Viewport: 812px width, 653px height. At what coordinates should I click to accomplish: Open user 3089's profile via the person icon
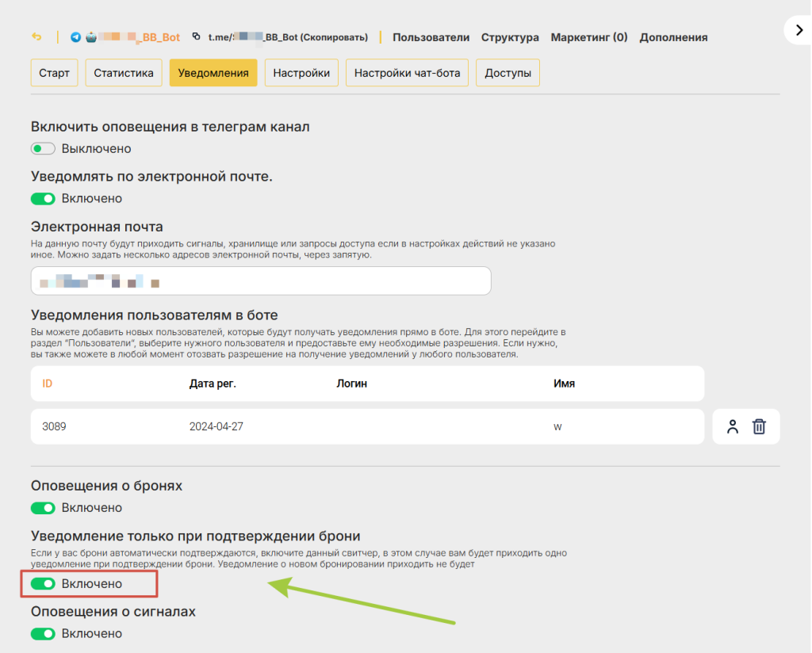tap(732, 426)
